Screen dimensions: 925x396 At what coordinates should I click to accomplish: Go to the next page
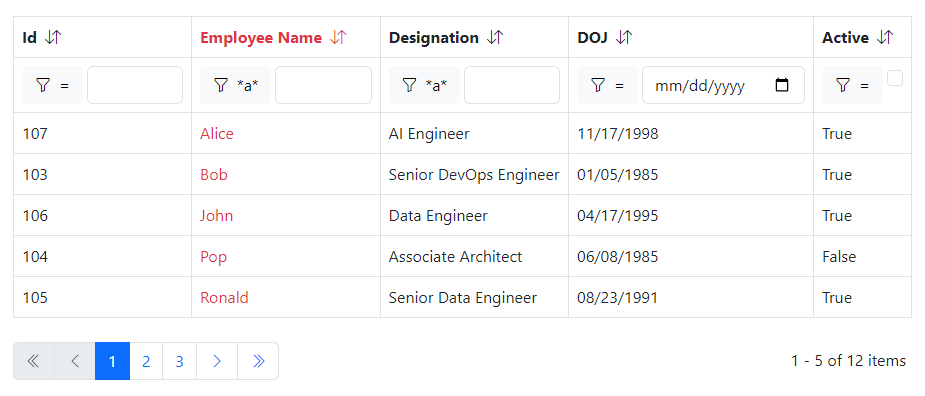coord(217,361)
